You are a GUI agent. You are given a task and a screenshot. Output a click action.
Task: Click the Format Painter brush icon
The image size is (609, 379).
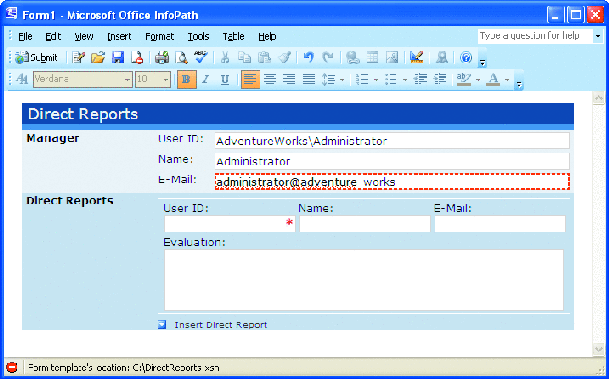[284, 58]
